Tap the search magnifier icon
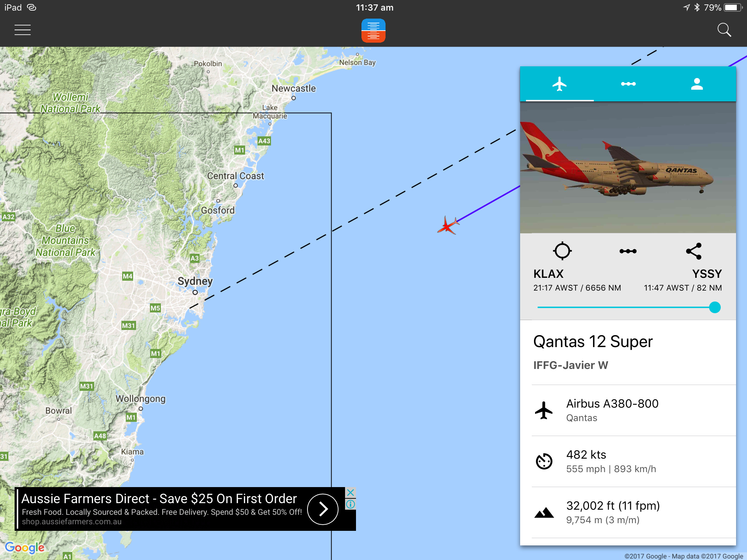 click(724, 30)
